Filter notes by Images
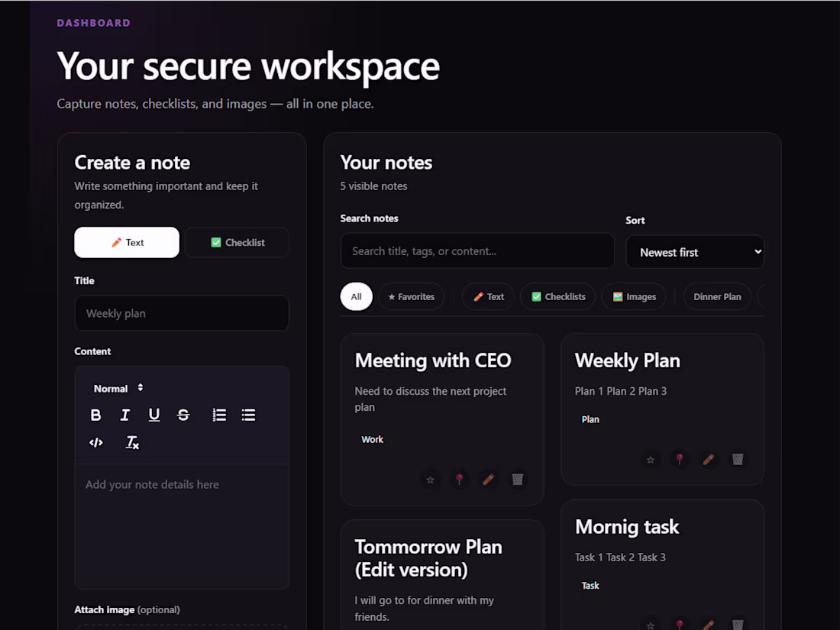Viewport: 840px width, 630px height. pyautogui.click(x=634, y=296)
